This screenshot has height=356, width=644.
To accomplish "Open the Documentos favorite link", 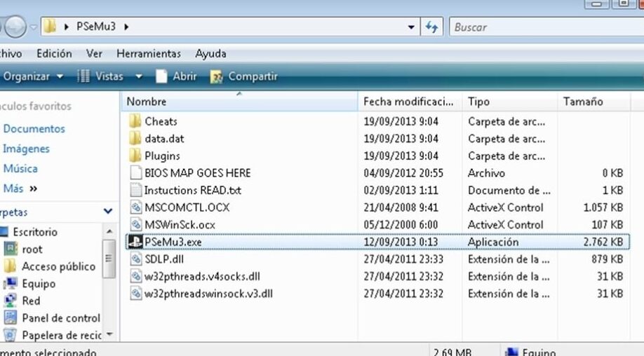I will pyautogui.click(x=34, y=128).
